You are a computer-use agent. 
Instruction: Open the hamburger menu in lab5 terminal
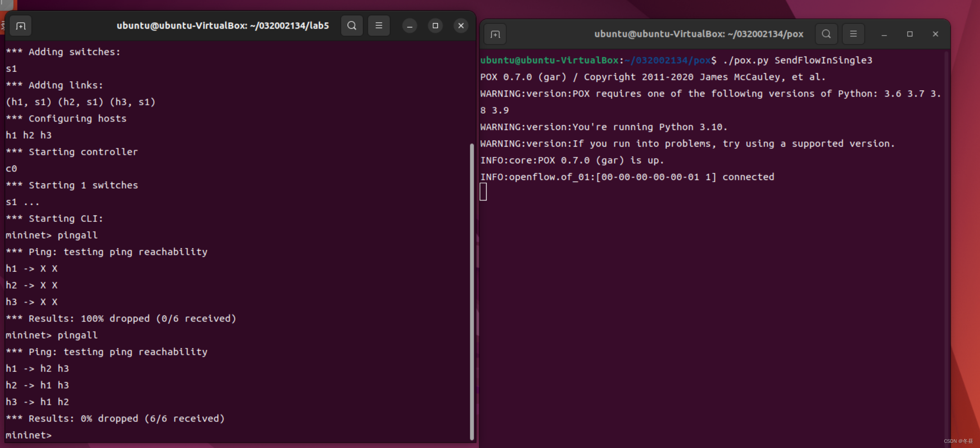379,26
